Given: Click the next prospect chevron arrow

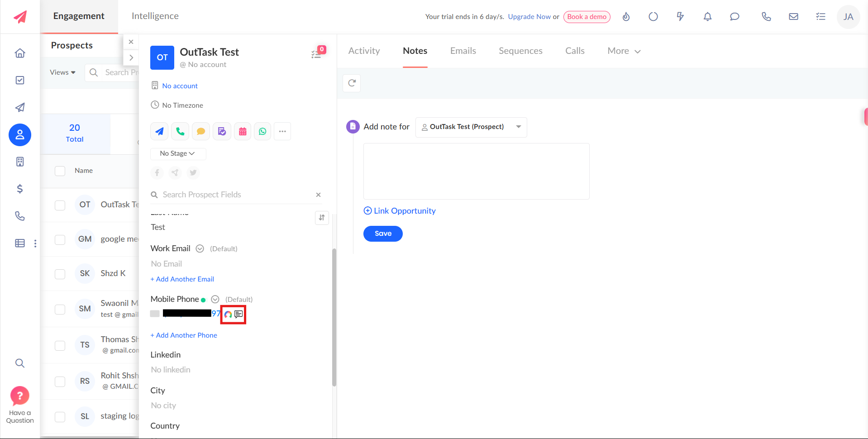Looking at the screenshot, I should 131,57.
